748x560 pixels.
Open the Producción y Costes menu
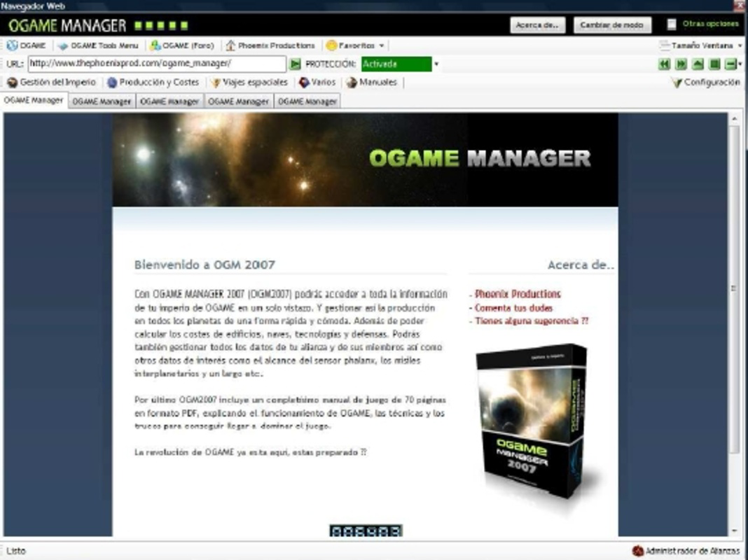coord(153,83)
